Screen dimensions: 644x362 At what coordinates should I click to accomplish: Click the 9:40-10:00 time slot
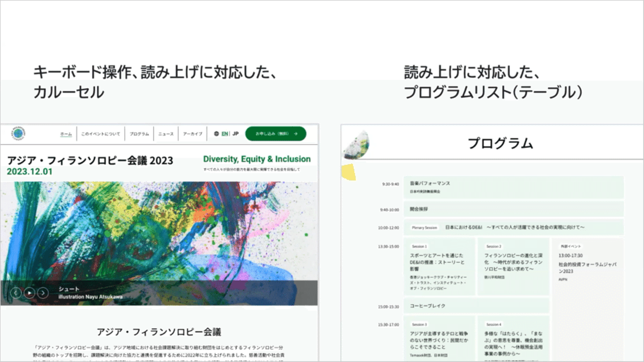[x=389, y=209]
